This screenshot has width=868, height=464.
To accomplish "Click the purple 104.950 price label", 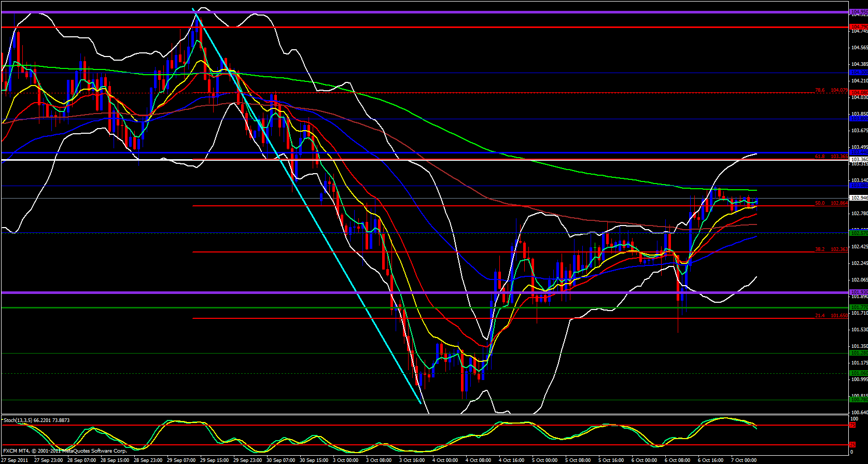I will point(858,11).
